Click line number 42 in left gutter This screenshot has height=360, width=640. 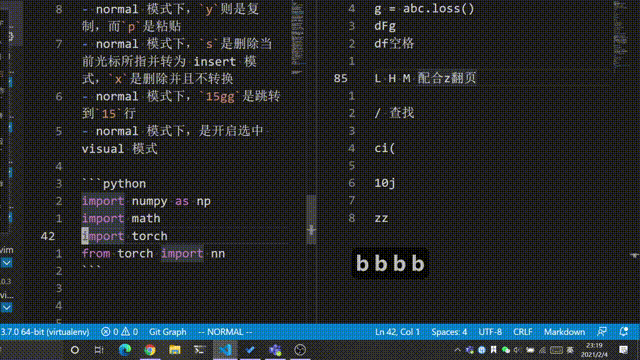point(48,236)
